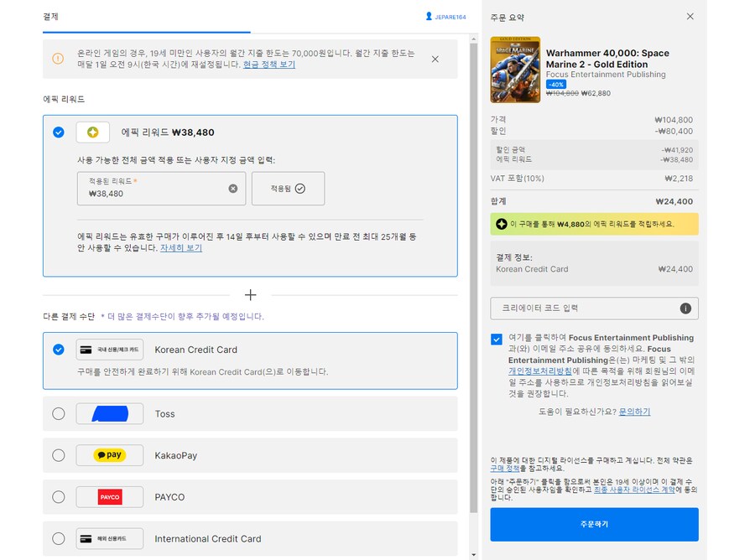Screen dimensions: 755x560
Task: Click the Epic Rewards earn banner icon
Action: [502, 224]
